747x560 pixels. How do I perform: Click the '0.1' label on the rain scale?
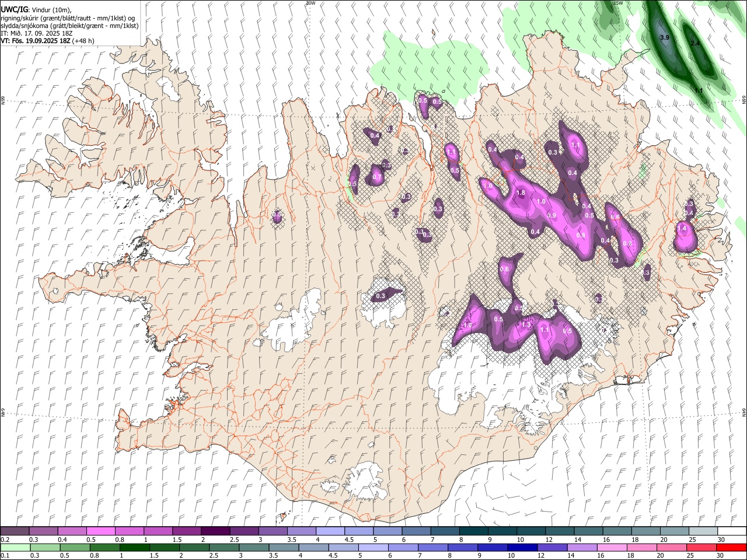click(5, 556)
